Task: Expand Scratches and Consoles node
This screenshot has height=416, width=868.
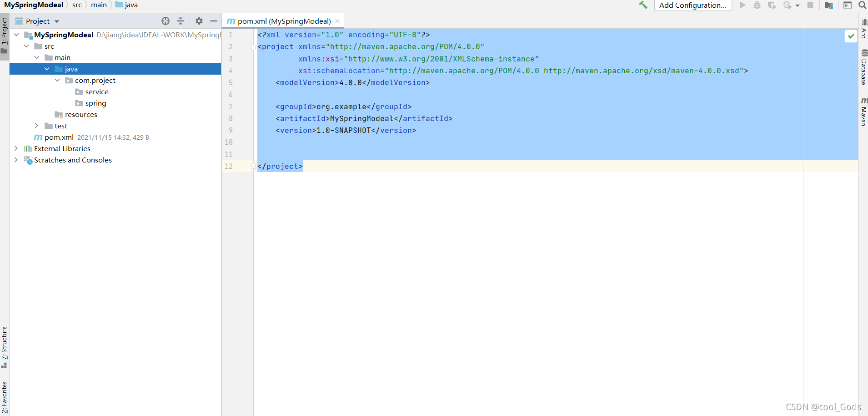Action: [16, 160]
